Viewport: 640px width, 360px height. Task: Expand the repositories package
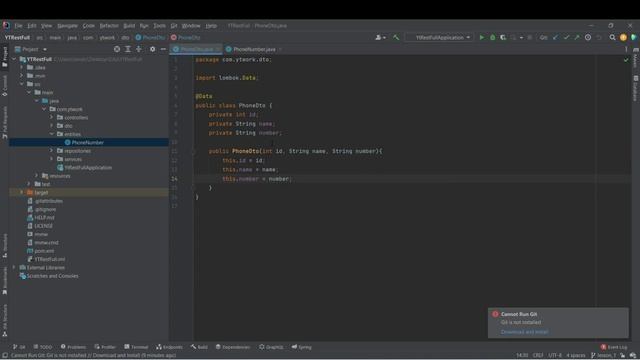pyautogui.click(x=52, y=151)
